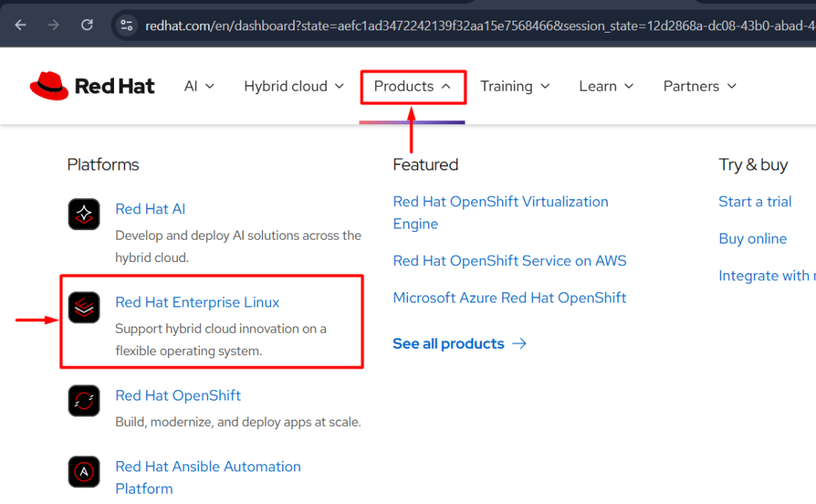
Task: Click the Red Hat logo
Action: [x=92, y=86]
